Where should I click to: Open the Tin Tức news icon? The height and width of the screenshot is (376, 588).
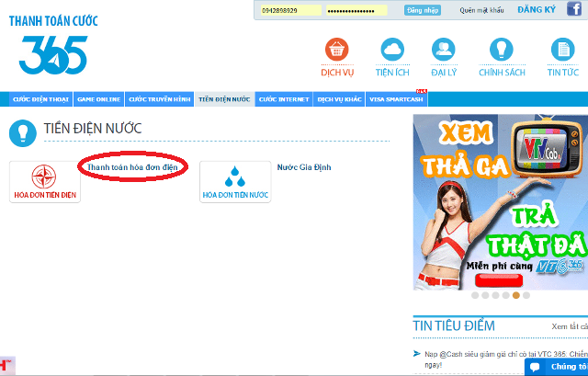(562, 50)
